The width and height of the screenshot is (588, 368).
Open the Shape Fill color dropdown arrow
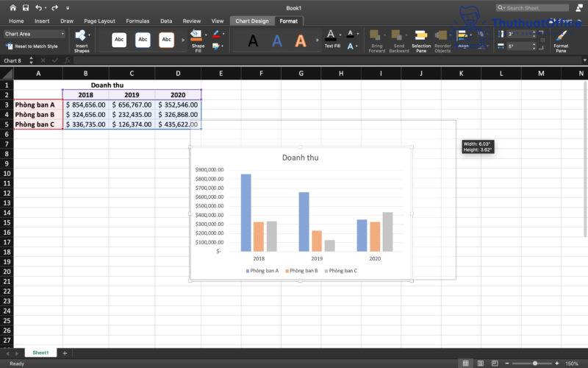click(x=206, y=35)
